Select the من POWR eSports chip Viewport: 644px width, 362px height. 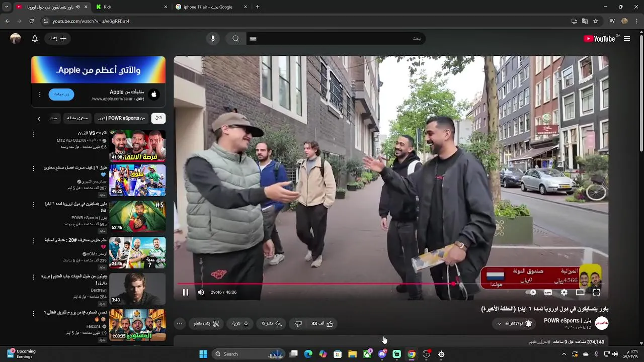click(x=121, y=118)
